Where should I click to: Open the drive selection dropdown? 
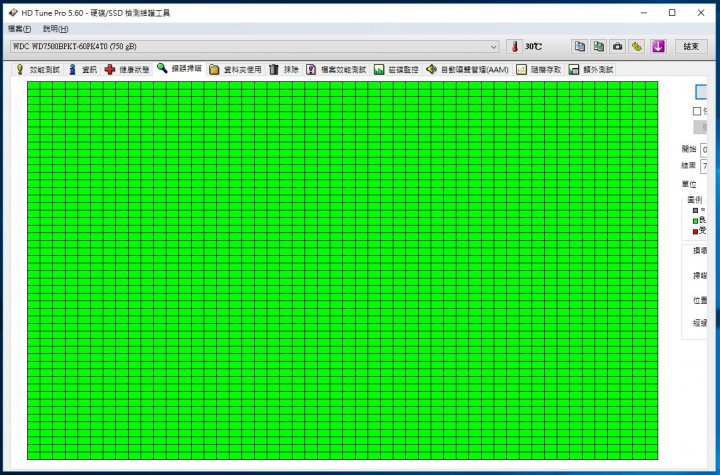(x=254, y=46)
